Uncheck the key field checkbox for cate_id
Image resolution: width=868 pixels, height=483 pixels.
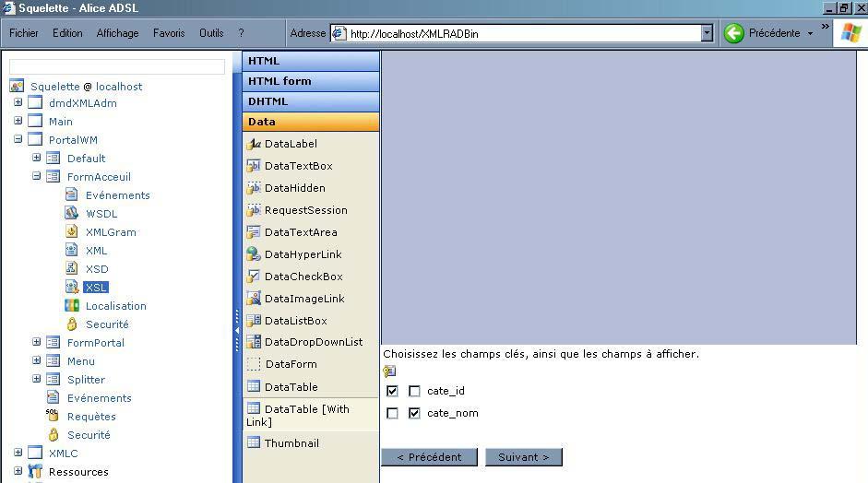pyautogui.click(x=392, y=391)
